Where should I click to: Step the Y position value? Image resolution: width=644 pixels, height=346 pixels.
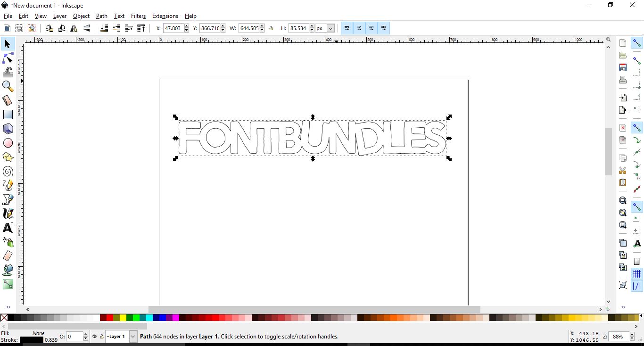pyautogui.click(x=223, y=28)
